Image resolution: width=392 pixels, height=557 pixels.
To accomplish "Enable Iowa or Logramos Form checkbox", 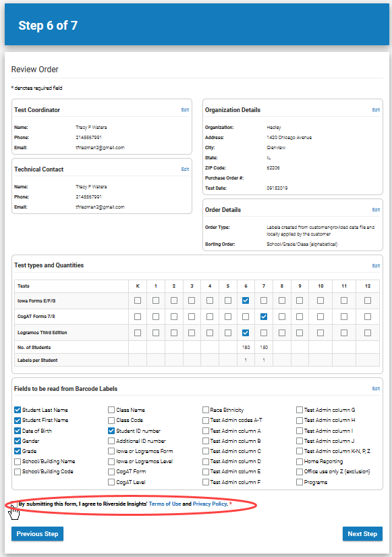I will click(x=111, y=451).
